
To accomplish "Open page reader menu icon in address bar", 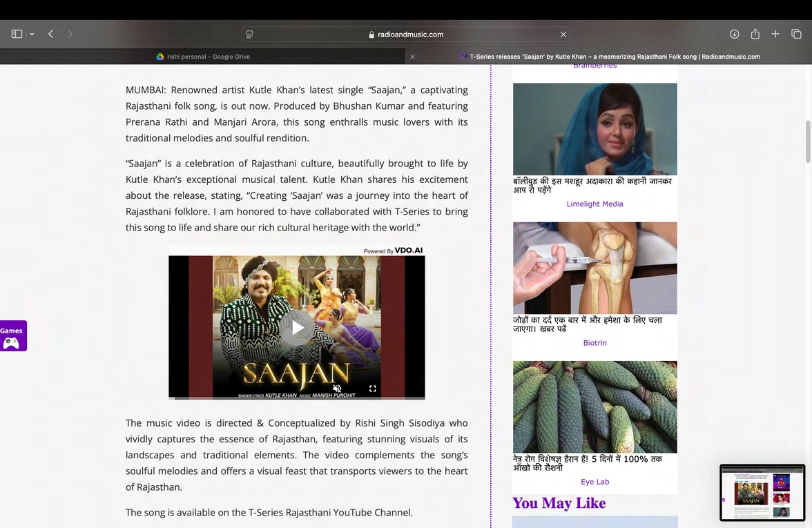I will coord(249,35).
